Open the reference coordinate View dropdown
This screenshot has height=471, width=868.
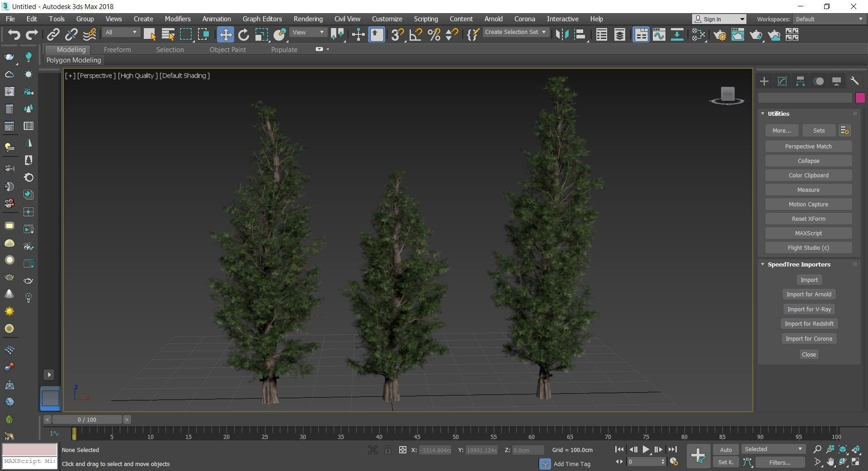[308, 32]
